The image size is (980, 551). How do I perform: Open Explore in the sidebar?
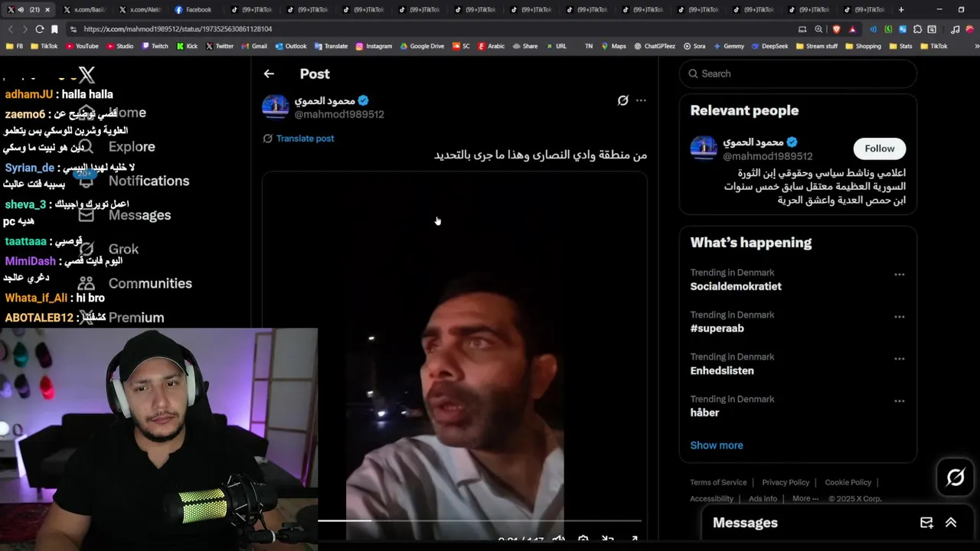point(119,147)
